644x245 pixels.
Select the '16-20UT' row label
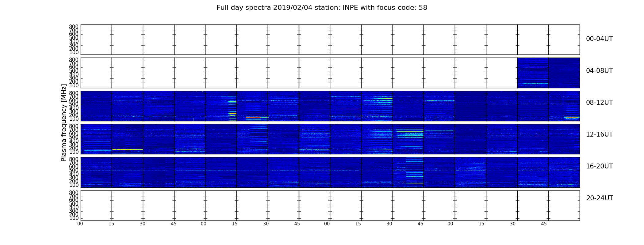[x=599, y=166]
